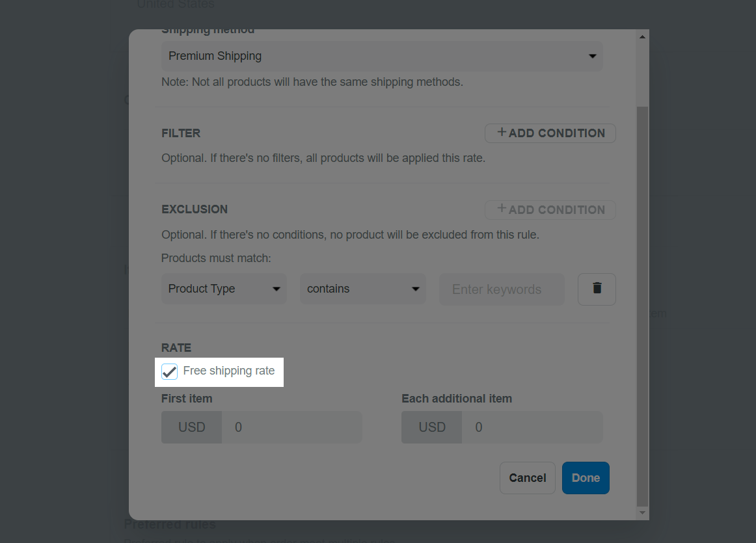Confirm with the Done button
This screenshot has height=543, width=756.
[x=586, y=478]
